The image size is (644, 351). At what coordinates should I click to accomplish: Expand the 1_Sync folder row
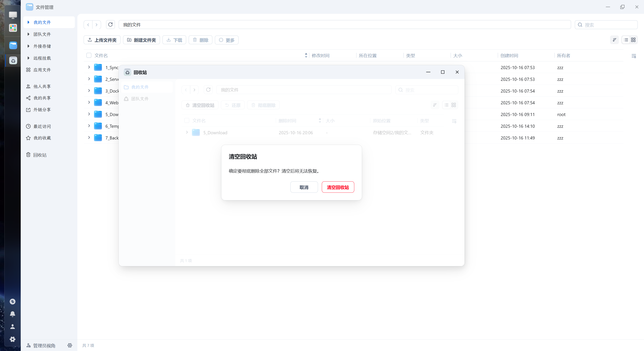89,67
